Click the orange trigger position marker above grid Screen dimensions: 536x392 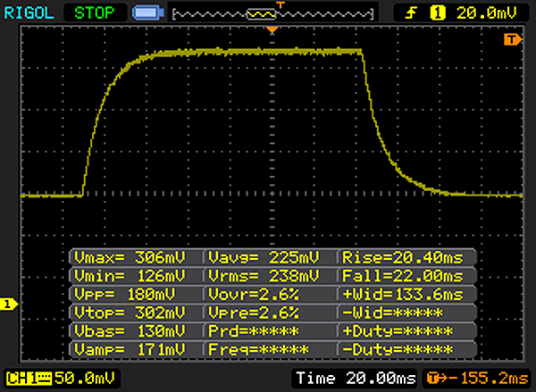[273, 31]
